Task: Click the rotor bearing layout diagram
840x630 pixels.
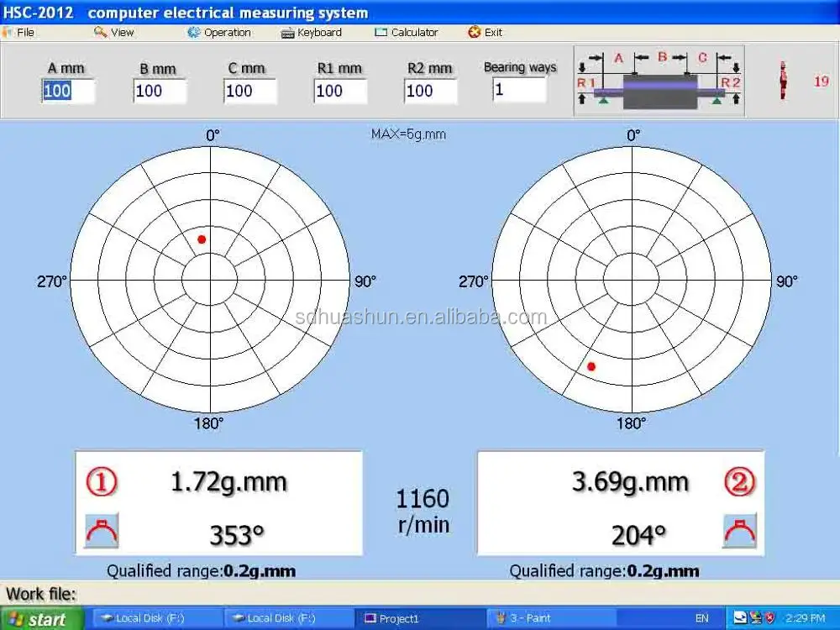Action: coord(659,81)
